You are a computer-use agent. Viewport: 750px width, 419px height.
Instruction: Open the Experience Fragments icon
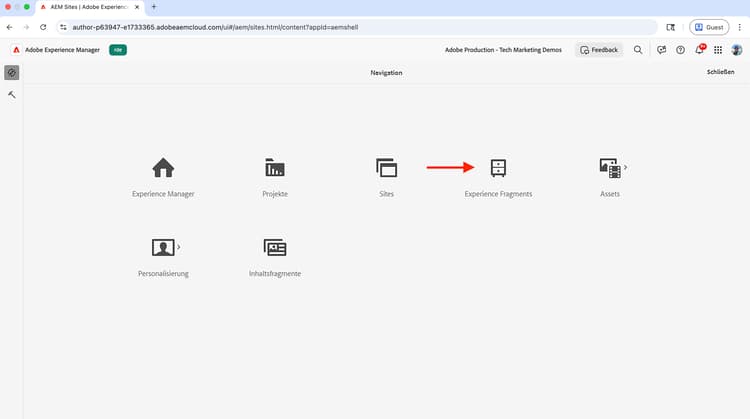pos(498,168)
